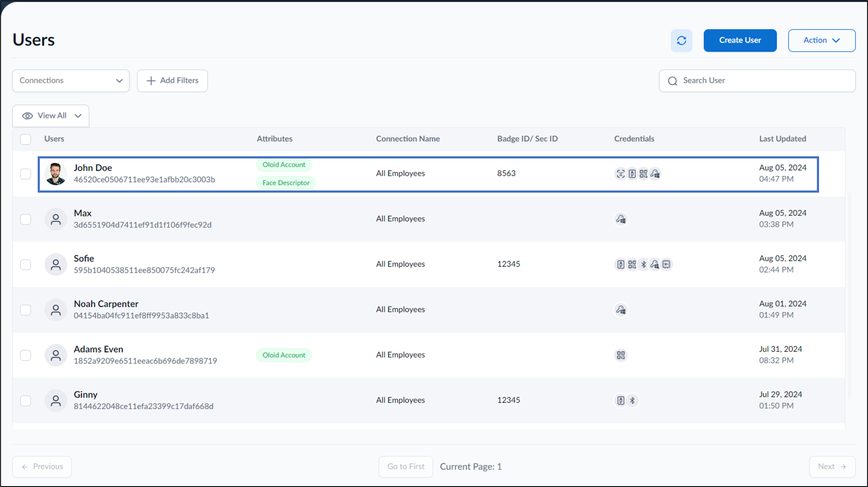Click Noah Carpenter's Aug 01, 2024 date
This screenshot has height=487, width=868.
click(783, 304)
